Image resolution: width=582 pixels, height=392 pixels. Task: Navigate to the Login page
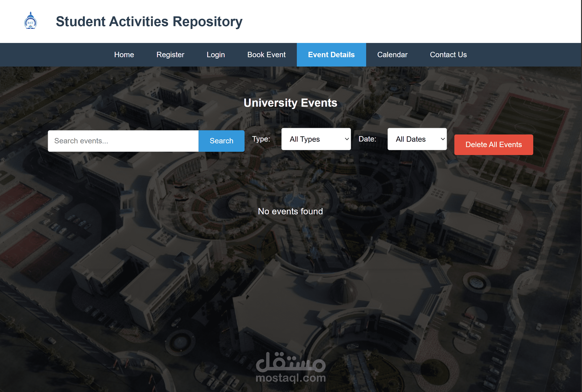[215, 55]
